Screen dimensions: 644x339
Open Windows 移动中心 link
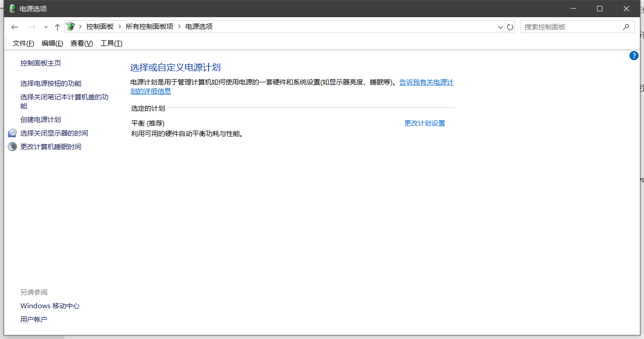pyautogui.click(x=50, y=306)
